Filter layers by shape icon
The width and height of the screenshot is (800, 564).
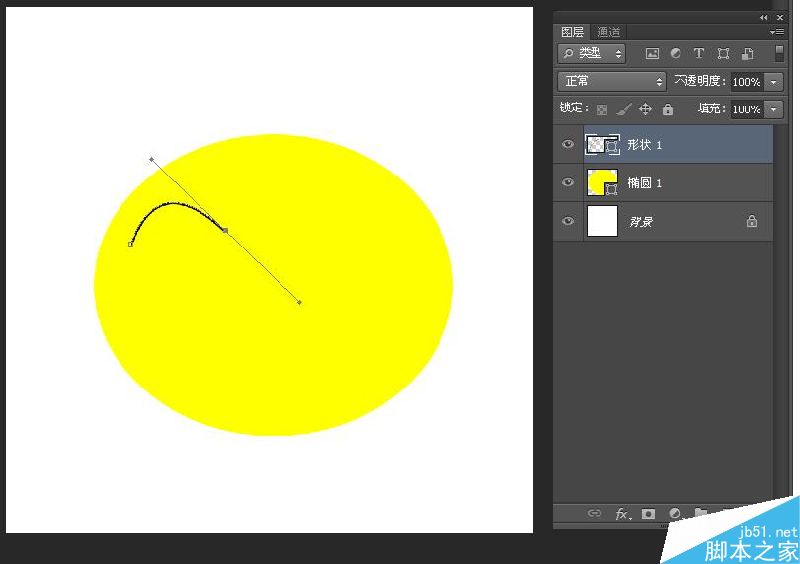click(723, 54)
